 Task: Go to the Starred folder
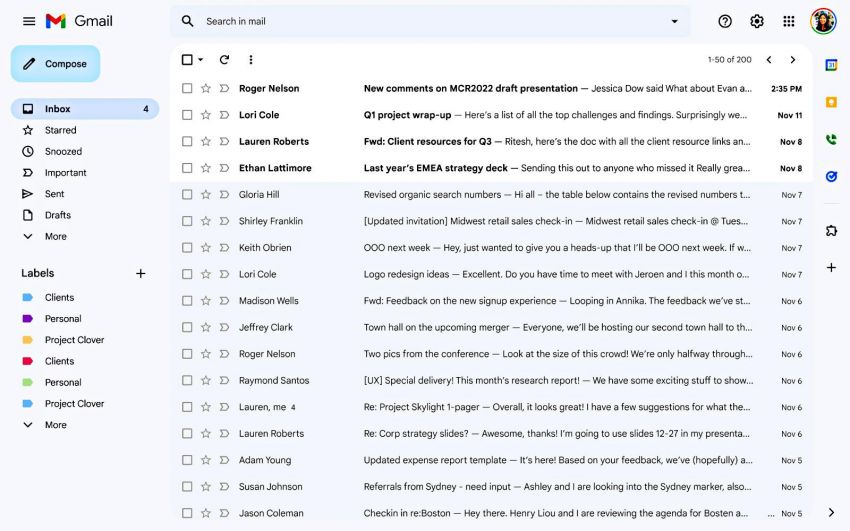pyautogui.click(x=60, y=130)
